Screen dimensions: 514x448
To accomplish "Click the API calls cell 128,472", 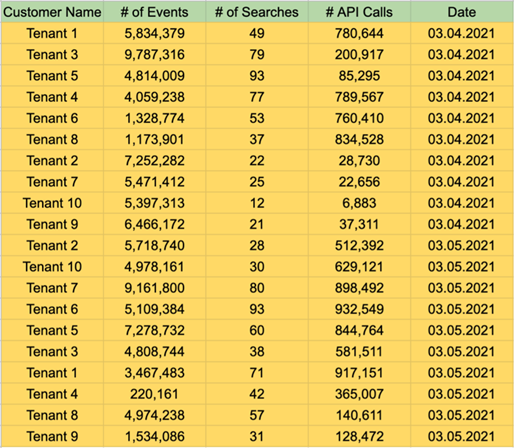I will [x=359, y=436].
